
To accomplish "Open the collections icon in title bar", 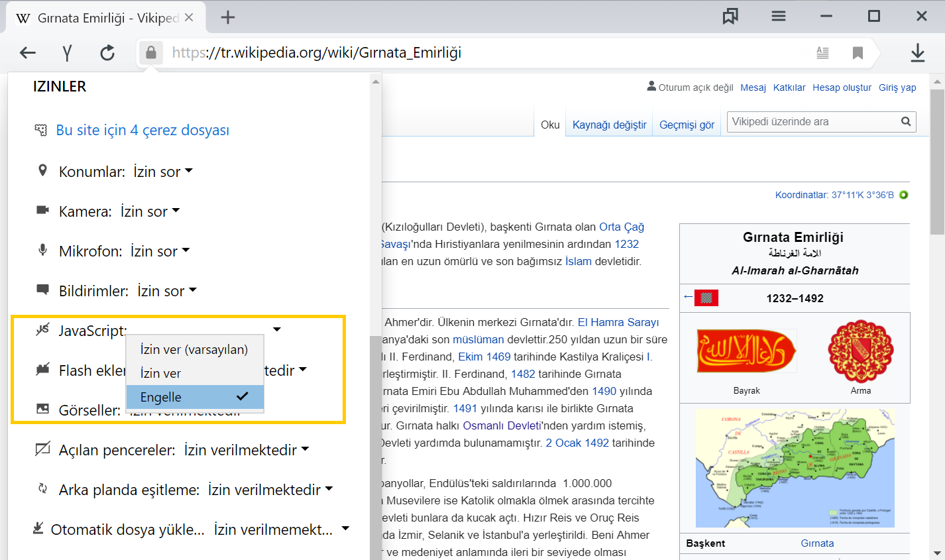I will pyautogui.click(x=730, y=17).
